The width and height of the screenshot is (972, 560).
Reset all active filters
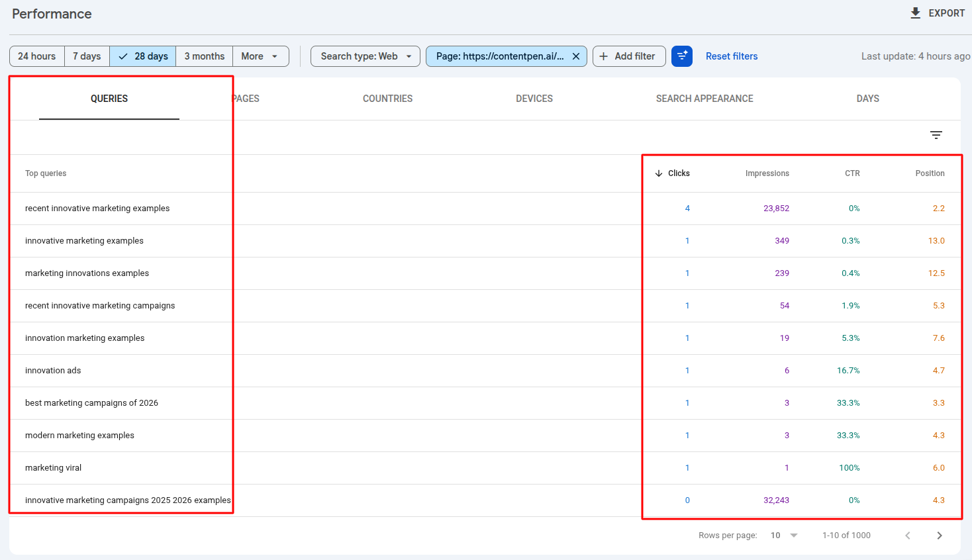pos(732,56)
